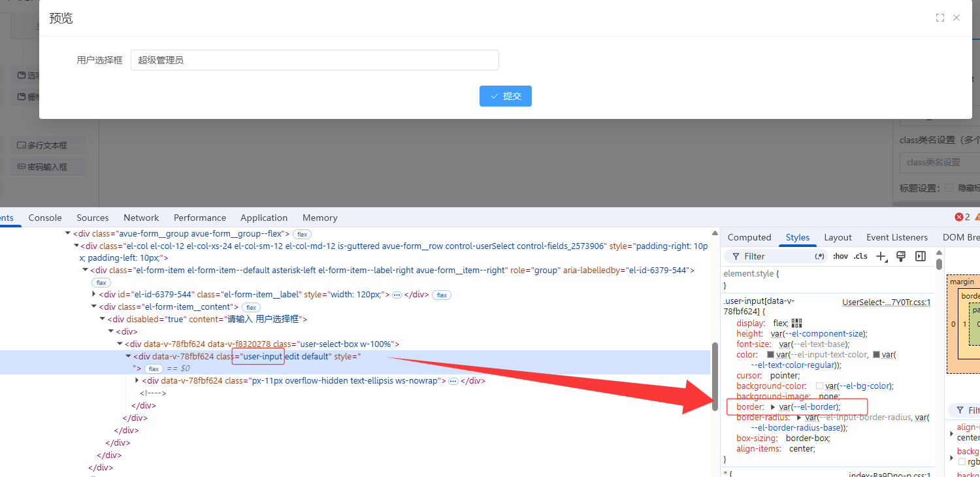Open the rendering emulations paintbrush icon
This screenshot has height=477, width=980.
tap(901, 256)
